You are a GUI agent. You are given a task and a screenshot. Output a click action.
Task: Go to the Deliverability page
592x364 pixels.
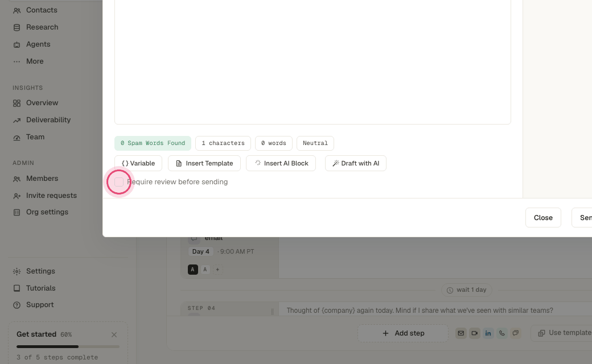coord(48,120)
